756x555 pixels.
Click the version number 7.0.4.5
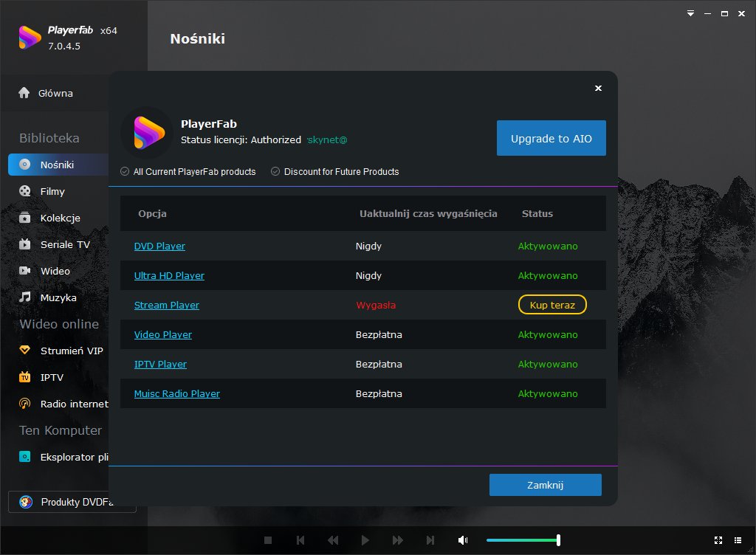(64, 46)
